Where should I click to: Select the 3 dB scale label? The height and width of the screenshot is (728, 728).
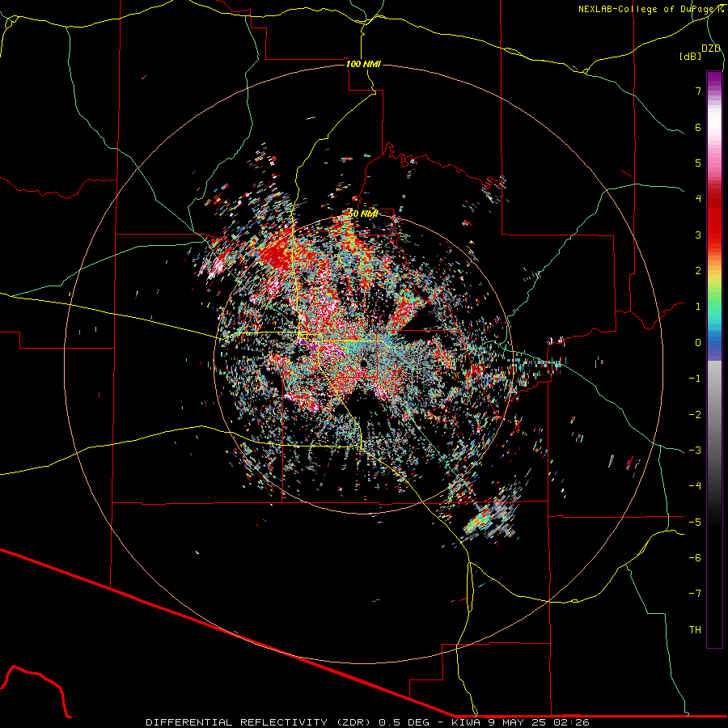pos(698,235)
